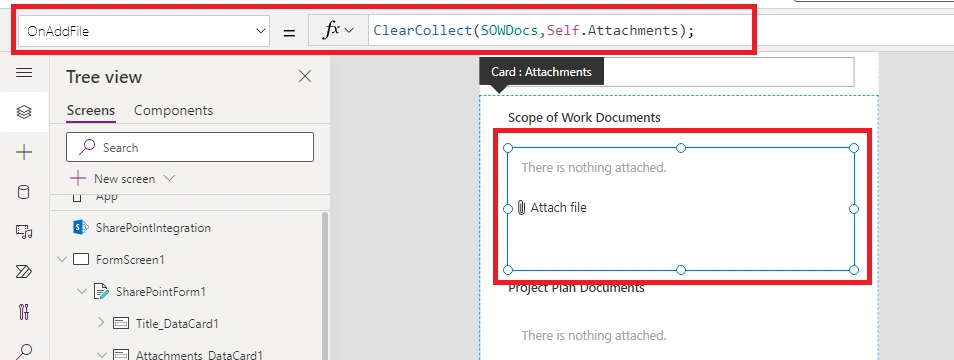Close the Tree view panel
Image resolution: width=954 pixels, height=360 pixels.
(x=305, y=76)
